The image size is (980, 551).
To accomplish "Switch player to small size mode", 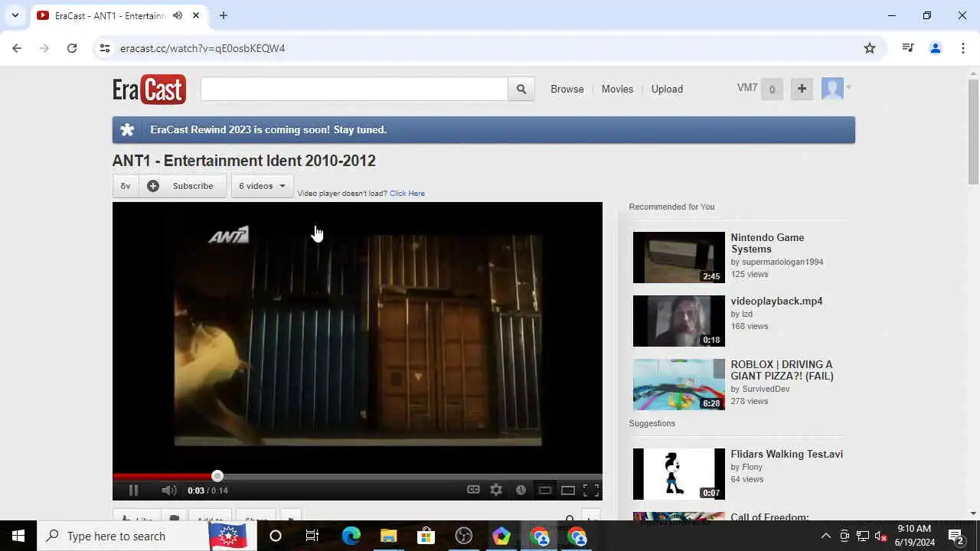I will coord(545,491).
